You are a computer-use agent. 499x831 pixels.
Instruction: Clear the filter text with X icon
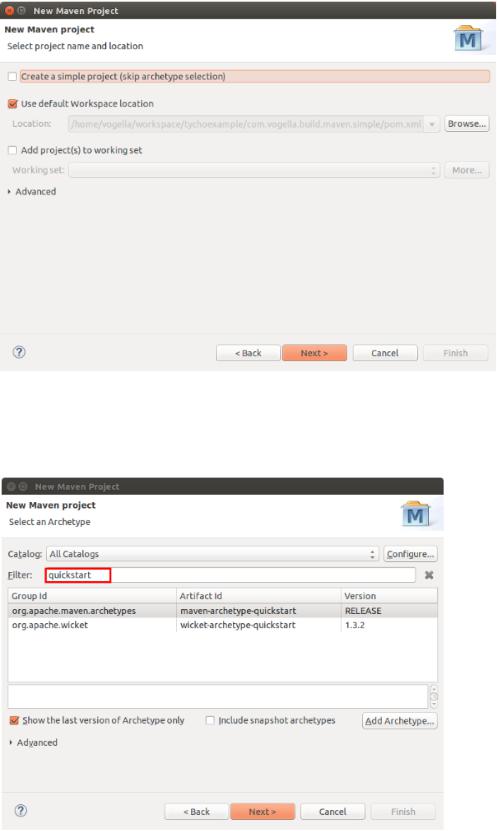(x=429, y=576)
